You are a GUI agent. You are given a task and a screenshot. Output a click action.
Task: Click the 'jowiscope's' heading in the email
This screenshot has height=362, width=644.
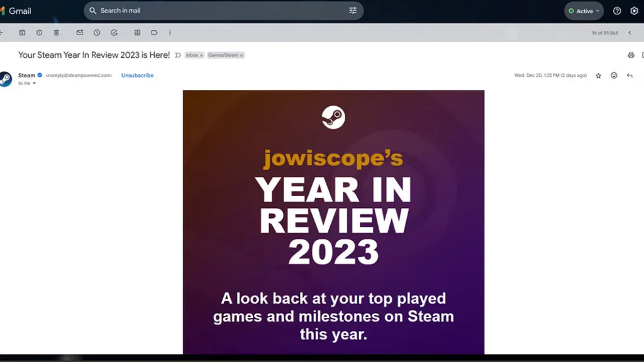tap(333, 158)
